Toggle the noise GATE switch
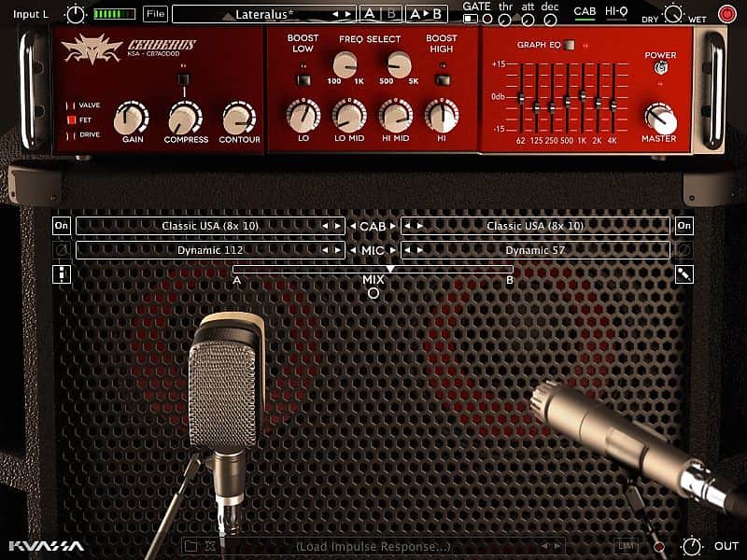The height and width of the screenshot is (560, 747). [x=471, y=19]
